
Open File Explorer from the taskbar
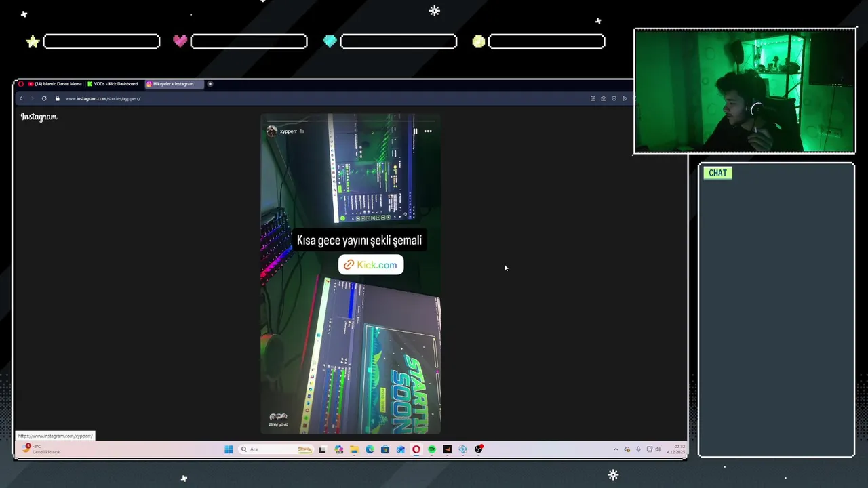354,449
